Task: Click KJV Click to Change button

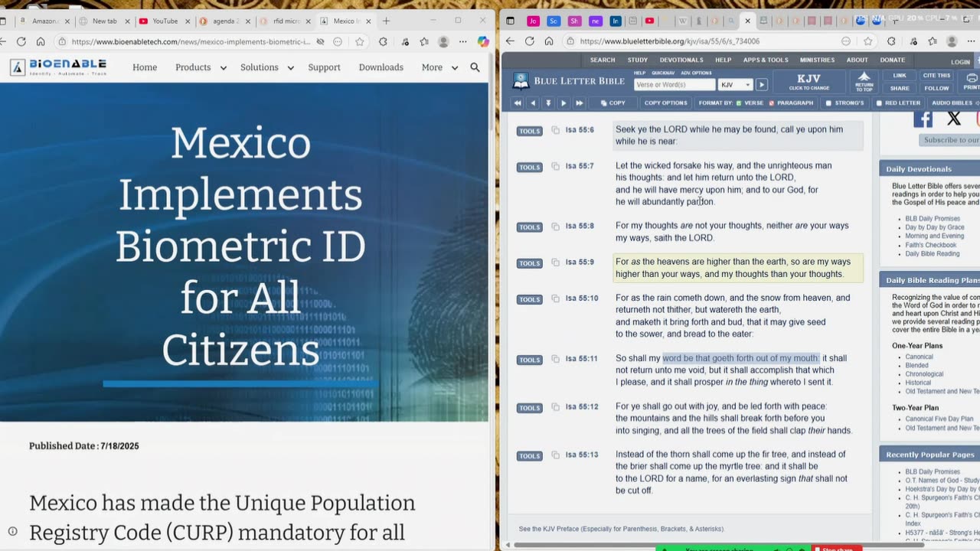Action: (808, 81)
